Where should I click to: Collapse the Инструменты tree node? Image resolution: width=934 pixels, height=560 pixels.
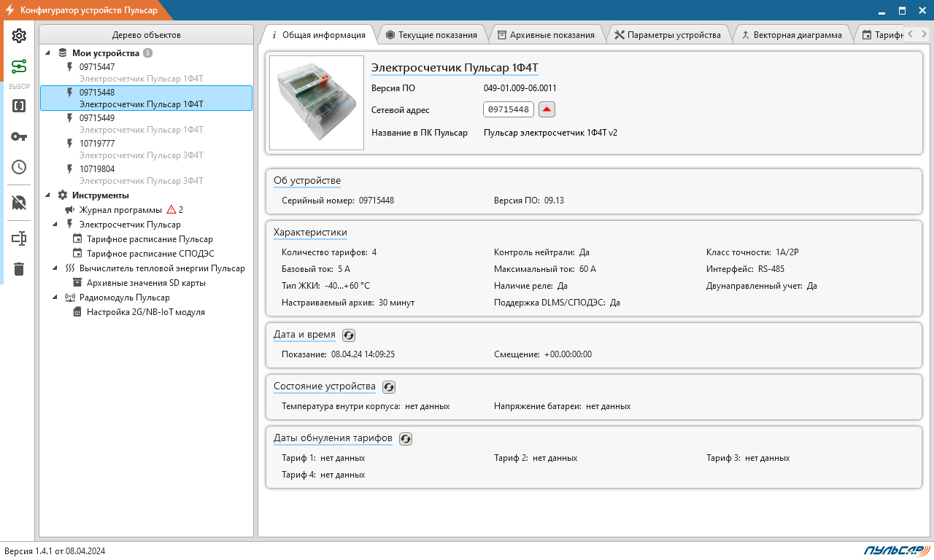coord(48,195)
